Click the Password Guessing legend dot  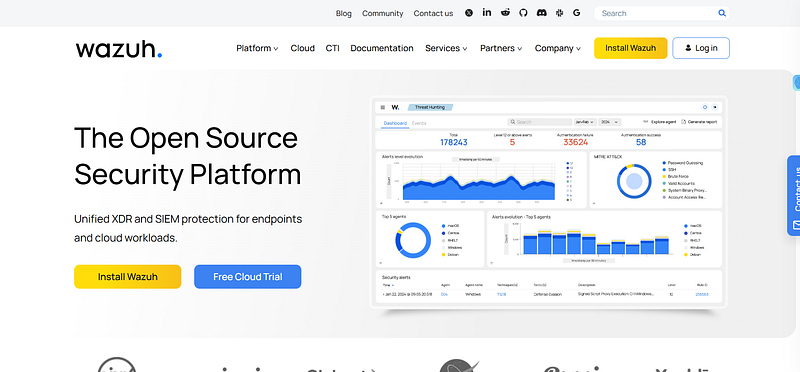click(664, 163)
